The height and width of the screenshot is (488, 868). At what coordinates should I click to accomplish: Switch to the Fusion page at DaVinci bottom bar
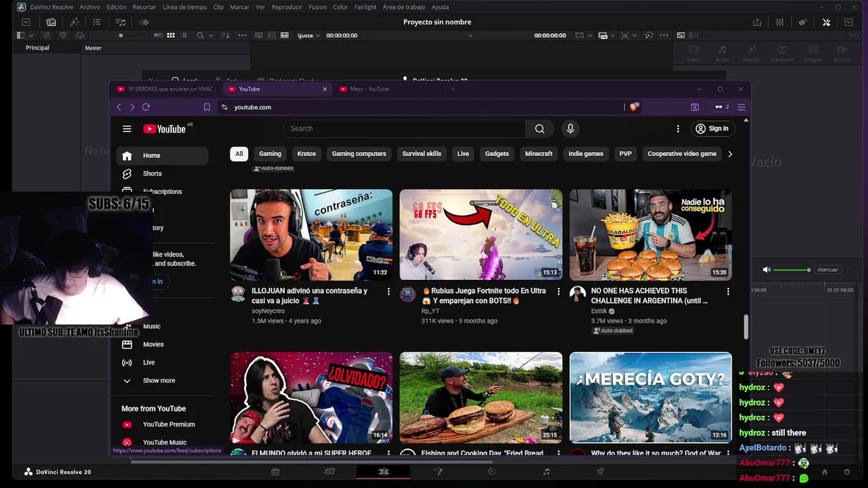click(437, 472)
